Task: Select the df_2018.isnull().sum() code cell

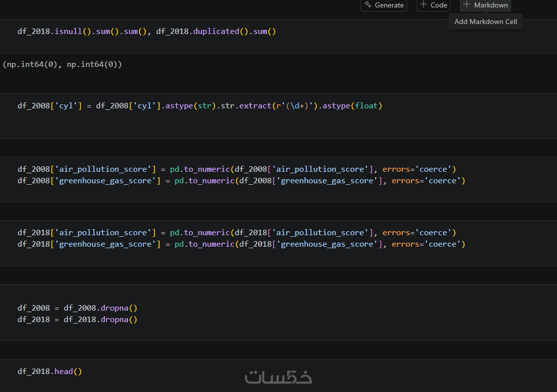Action: point(278,36)
